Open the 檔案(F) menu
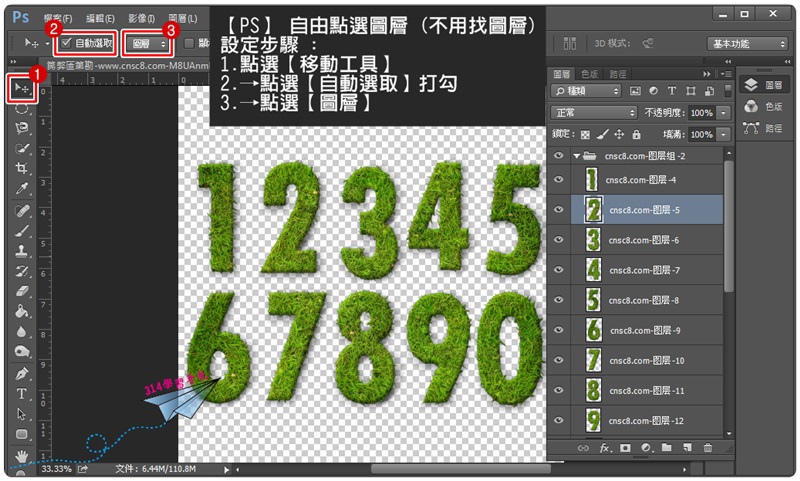This screenshot has height=481, width=800. [x=58, y=19]
